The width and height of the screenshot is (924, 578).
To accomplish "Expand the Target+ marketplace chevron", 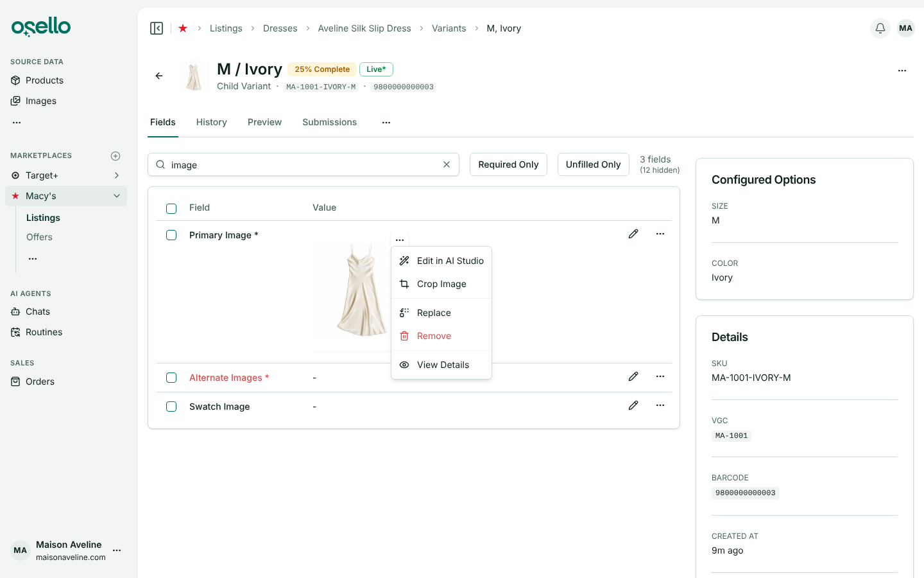I will point(117,175).
